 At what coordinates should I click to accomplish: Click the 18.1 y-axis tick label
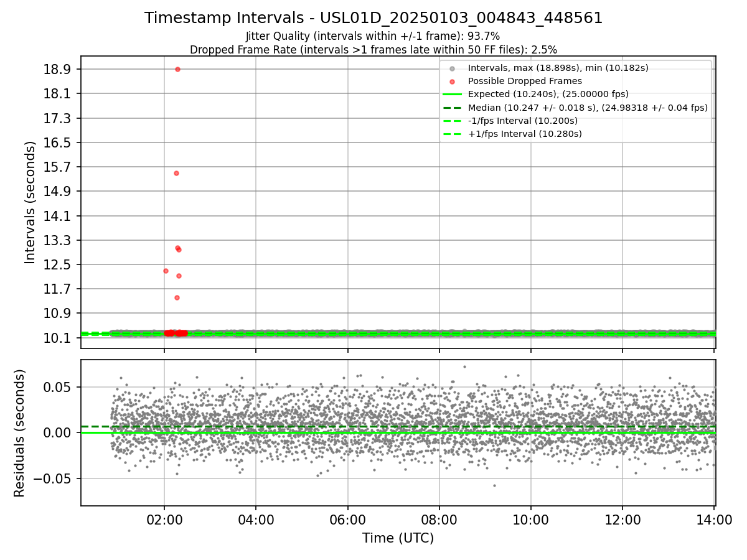click(58, 93)
